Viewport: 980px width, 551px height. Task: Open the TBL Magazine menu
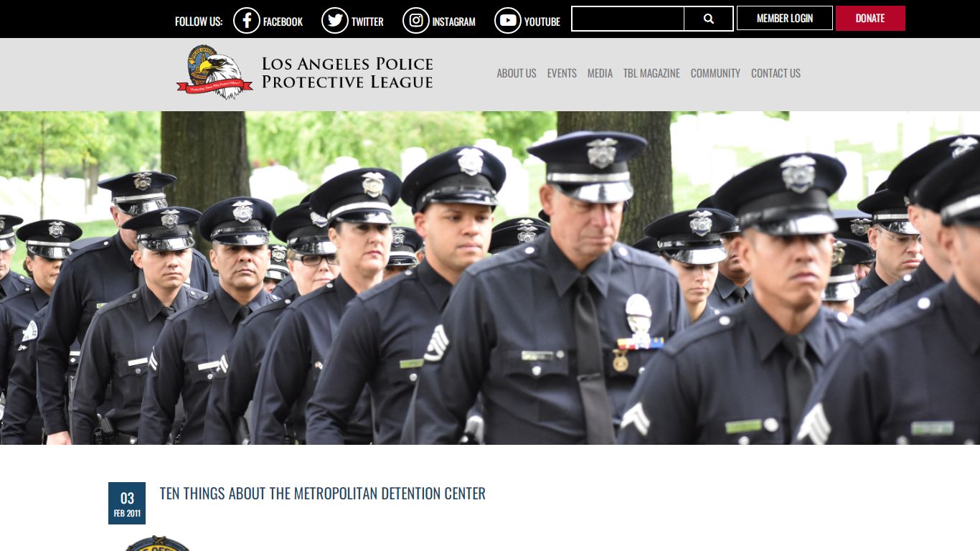pos(651,73)
